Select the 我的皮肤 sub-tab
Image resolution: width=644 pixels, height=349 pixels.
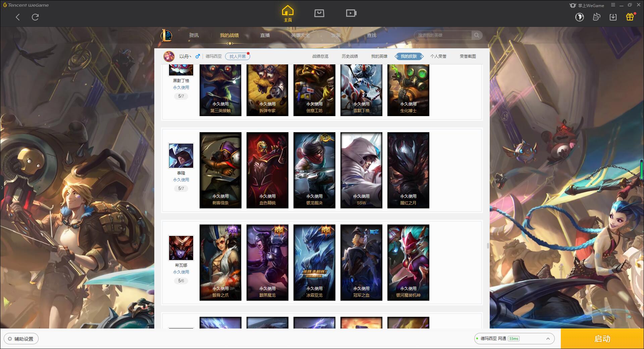click(409, 56)
